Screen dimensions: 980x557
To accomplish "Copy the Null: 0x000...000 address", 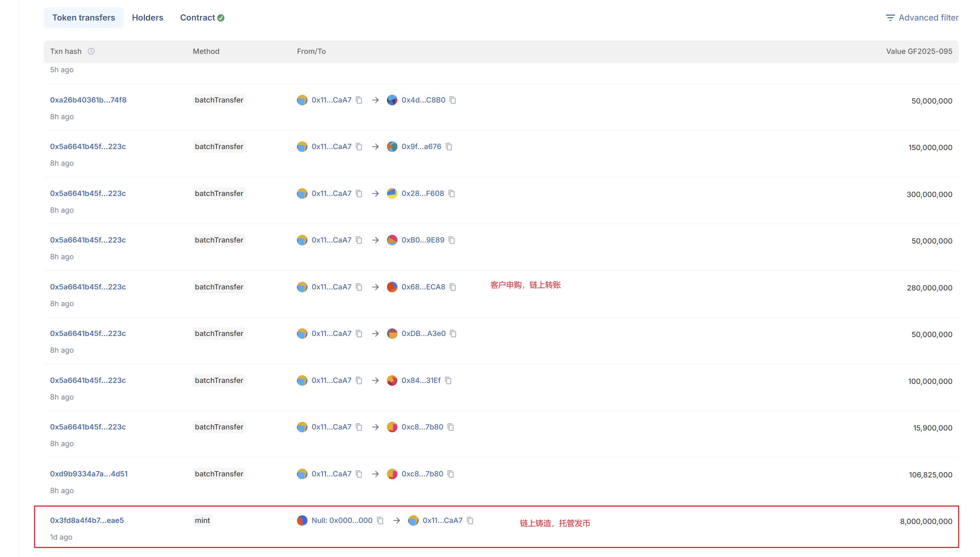I will [380, 521].
